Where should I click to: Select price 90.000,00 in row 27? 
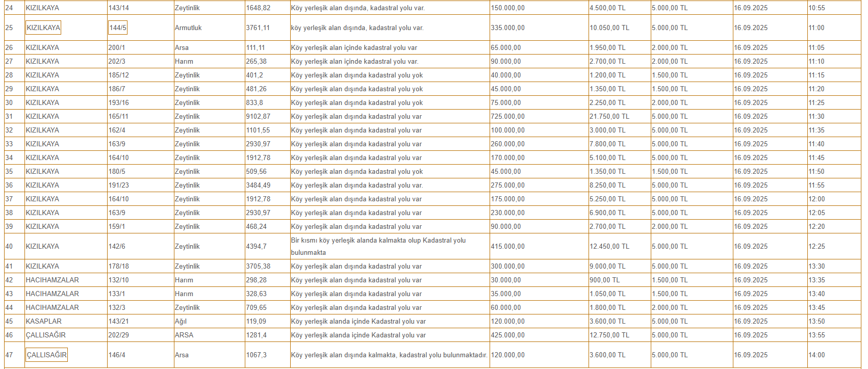[506, 61]
